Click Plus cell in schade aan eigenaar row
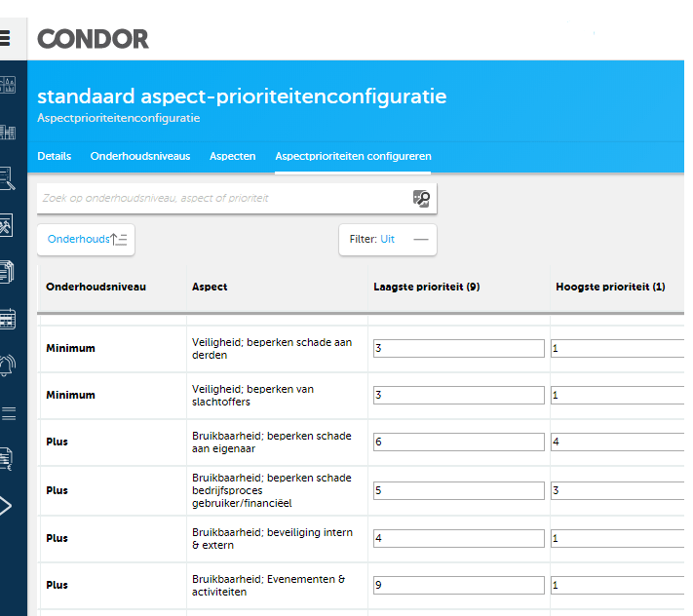The width and height of the screenshot is (693, 616). 57,442
